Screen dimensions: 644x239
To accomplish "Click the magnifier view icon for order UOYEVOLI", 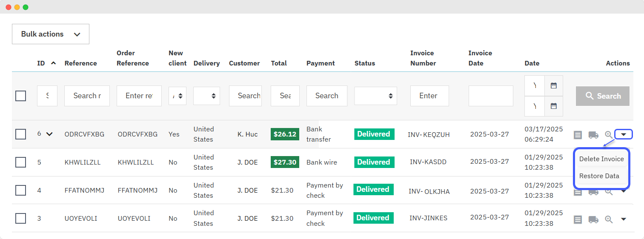I will click(x=609, y=219).
